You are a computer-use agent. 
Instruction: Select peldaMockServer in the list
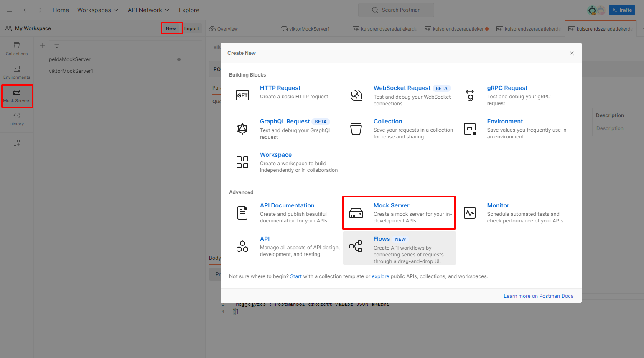point(69,59)
